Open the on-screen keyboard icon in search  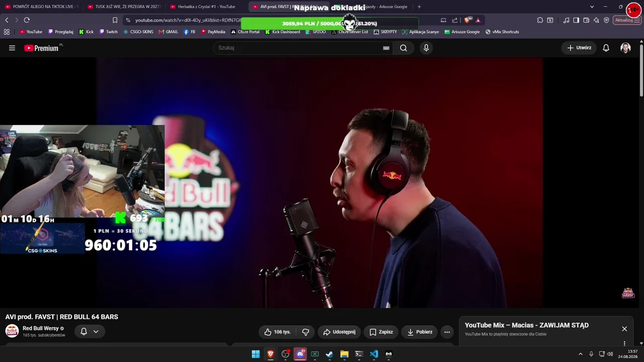pos(386,48)
